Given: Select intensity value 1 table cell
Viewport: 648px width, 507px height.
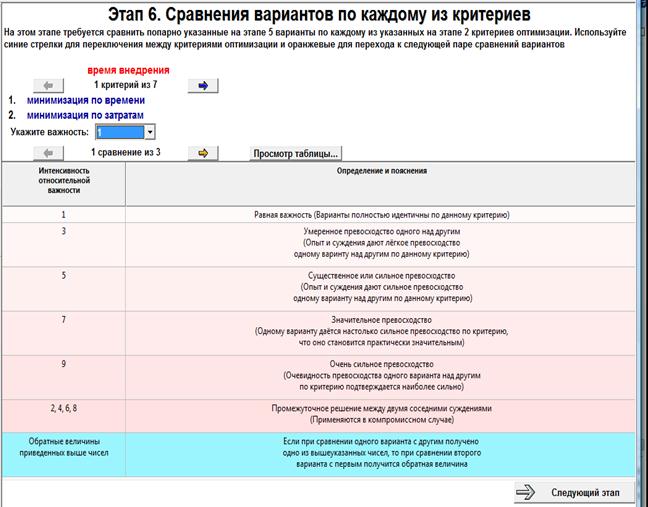Looking at the screenshot, I should tap(64, 214).
